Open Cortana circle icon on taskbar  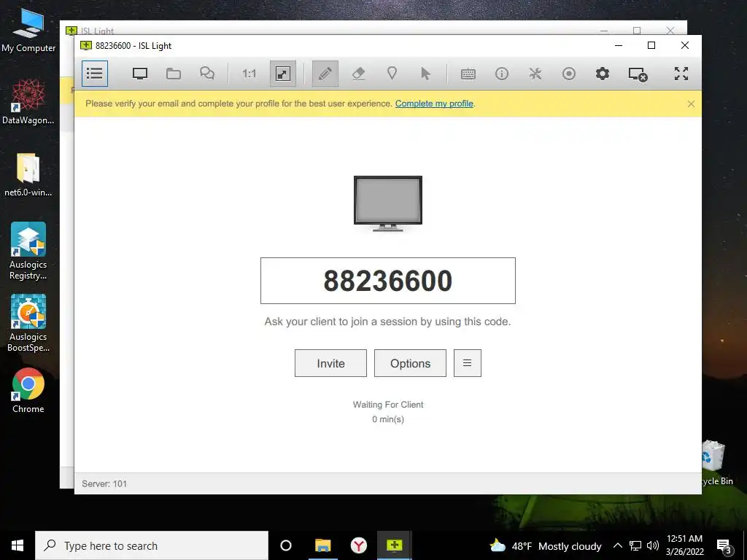tap(286, 545)
